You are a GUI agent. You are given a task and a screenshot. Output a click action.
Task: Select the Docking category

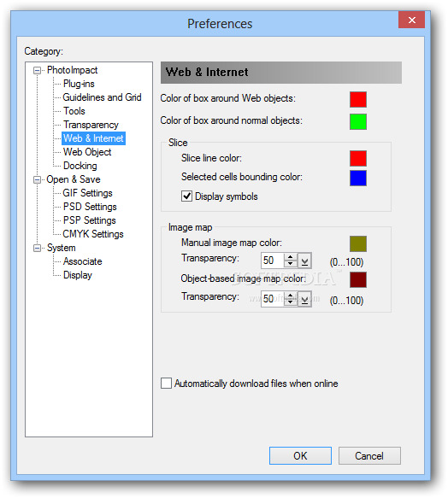click(x=80, y=166)
